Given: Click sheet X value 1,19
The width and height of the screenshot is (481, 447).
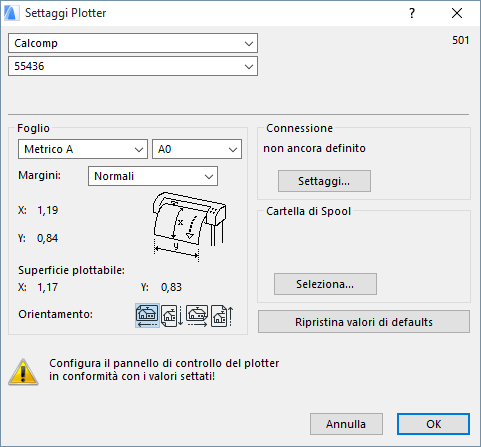Looking at the screenshot, I should [x=48, y=210].
